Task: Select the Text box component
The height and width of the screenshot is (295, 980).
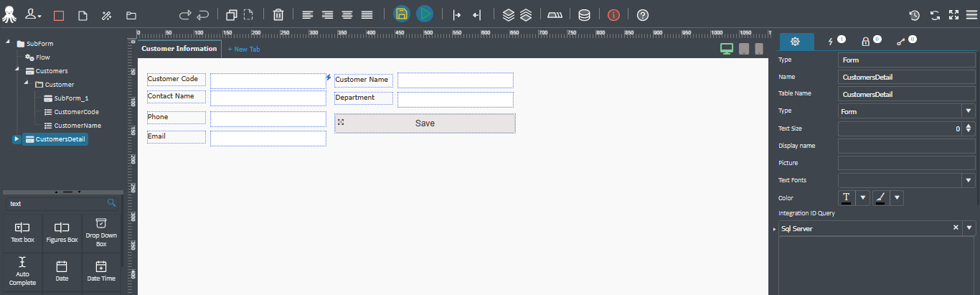Action: 22,233
